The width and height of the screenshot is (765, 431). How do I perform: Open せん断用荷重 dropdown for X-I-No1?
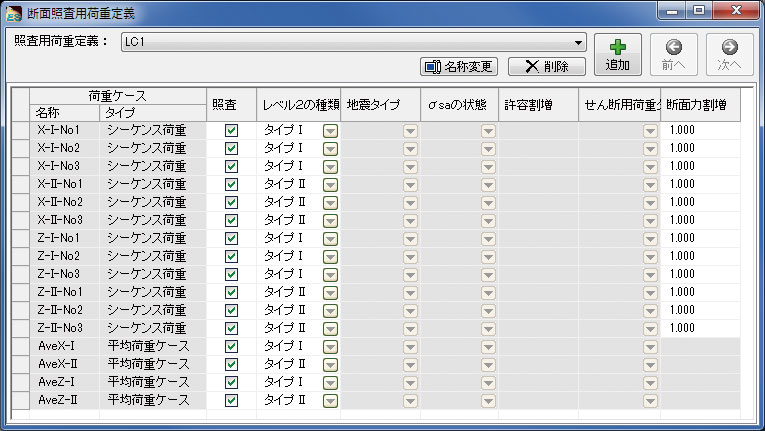[x=650, y=131]
